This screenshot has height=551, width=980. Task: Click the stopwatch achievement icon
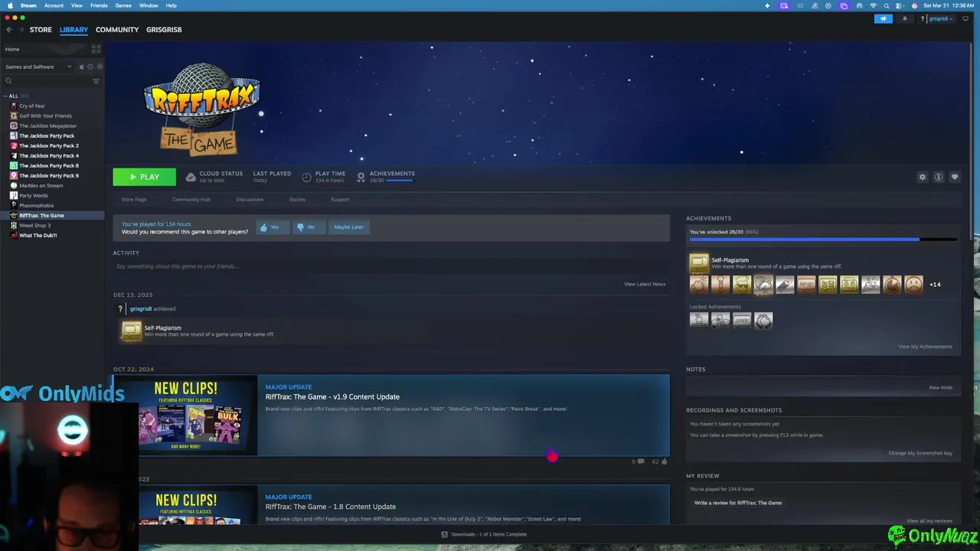point(892,285)
